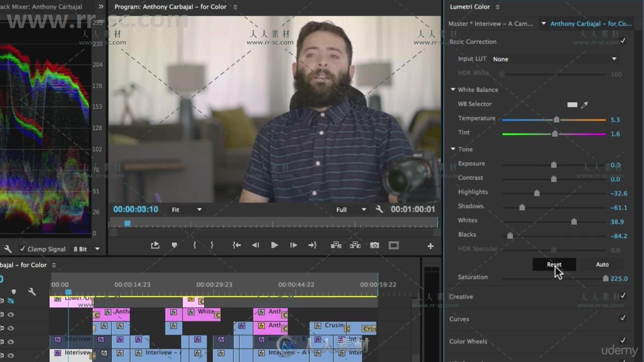Click the Reset button under Tone
The width and height of the screenshot is (644, 362).
(554, 264)
